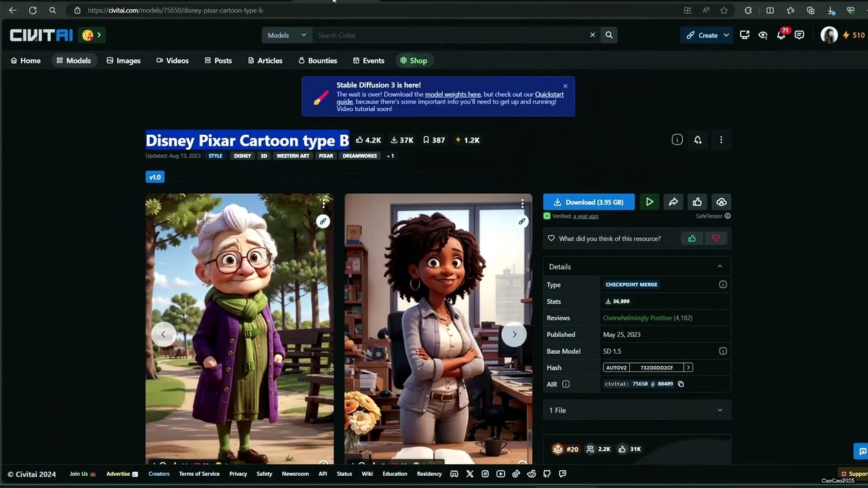Click the cloud download icon button

[722, 202]
